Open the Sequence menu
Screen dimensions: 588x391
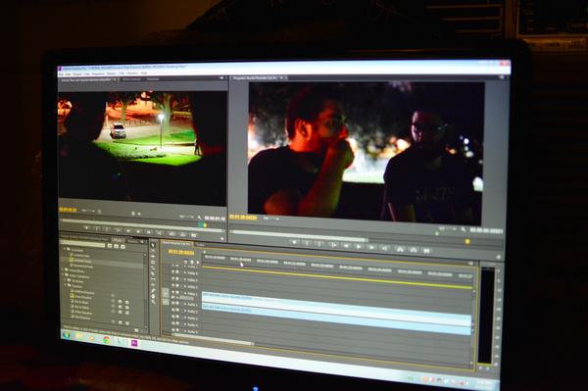(97, 73)
